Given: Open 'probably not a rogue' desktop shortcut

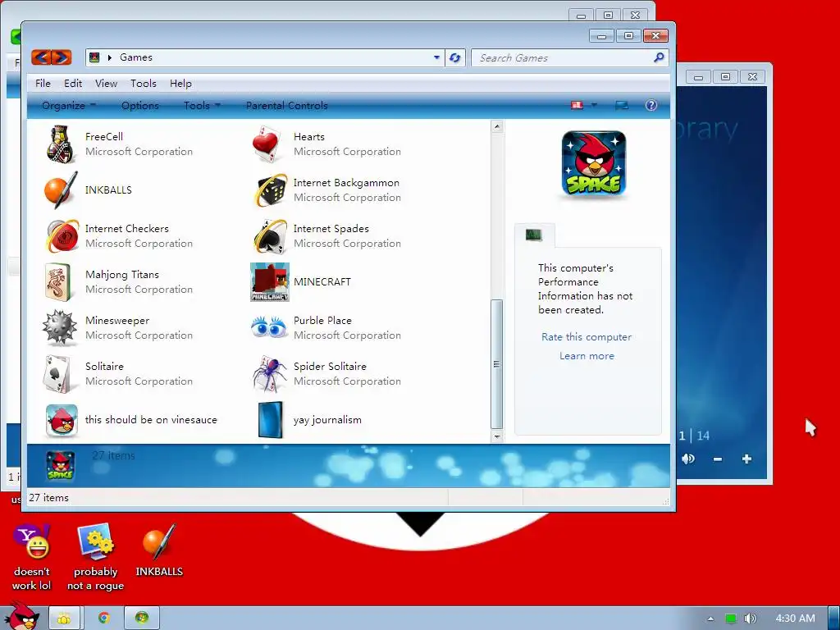Looking at the screenshot, I should pyautogui.click(x=95, y=557).
